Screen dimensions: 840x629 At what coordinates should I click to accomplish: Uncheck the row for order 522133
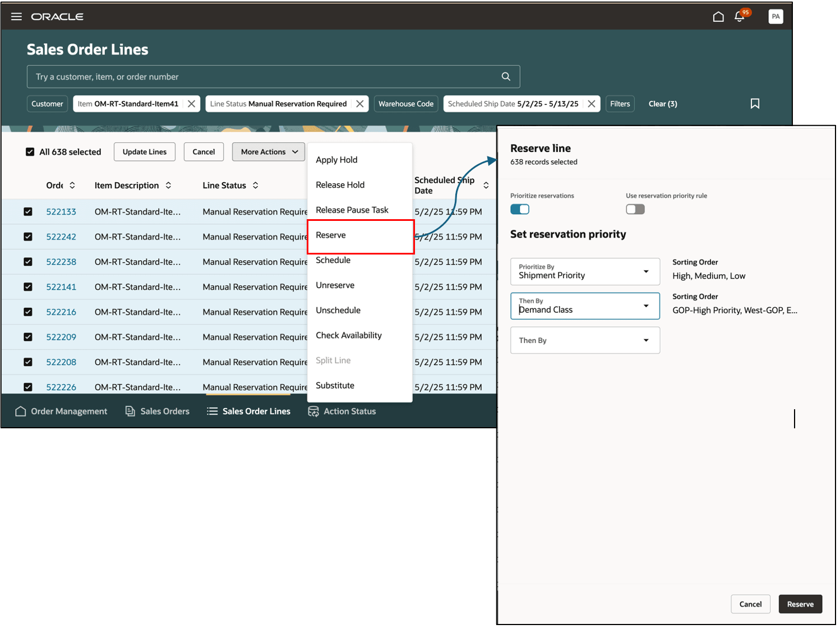pos(28,212)
